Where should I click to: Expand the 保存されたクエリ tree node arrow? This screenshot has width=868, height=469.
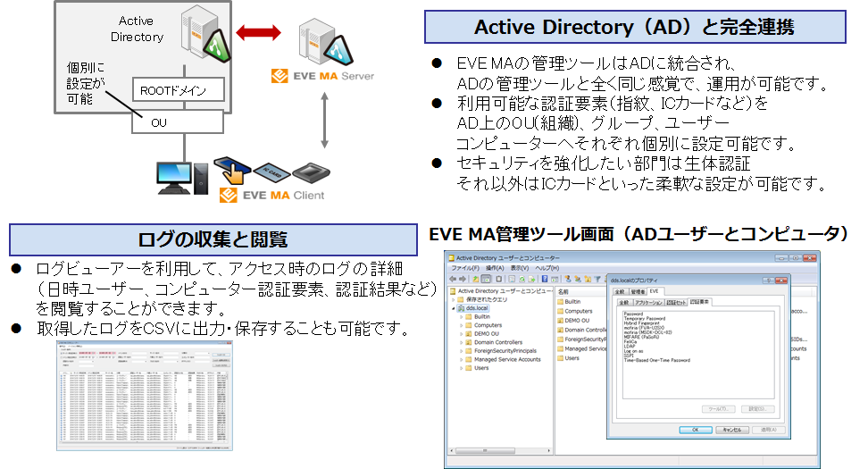pos(454,299)
